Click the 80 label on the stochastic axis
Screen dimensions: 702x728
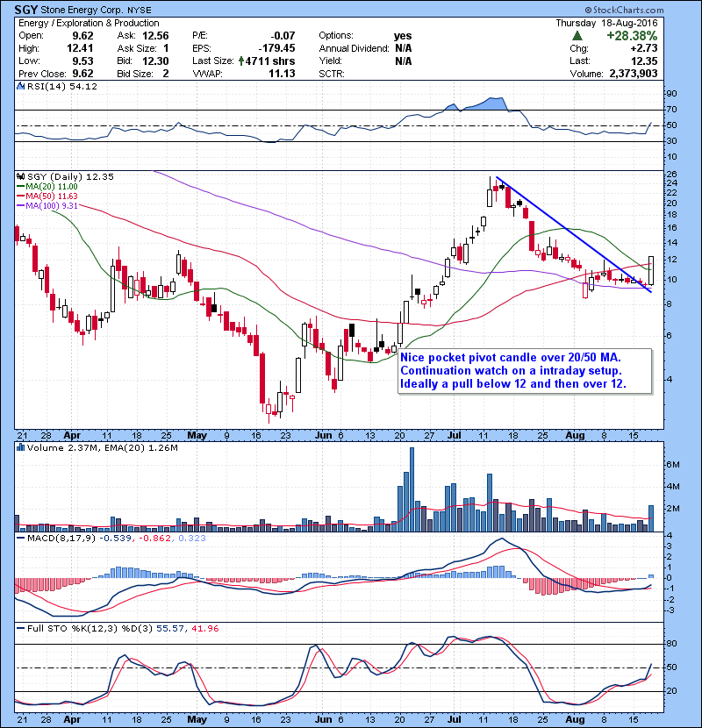tap(671, 644)
